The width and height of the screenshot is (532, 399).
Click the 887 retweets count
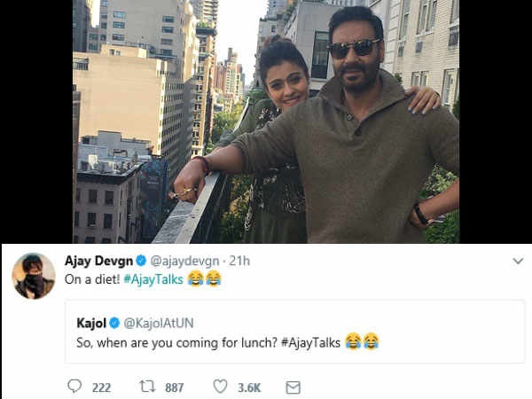(x=174, y=387)
